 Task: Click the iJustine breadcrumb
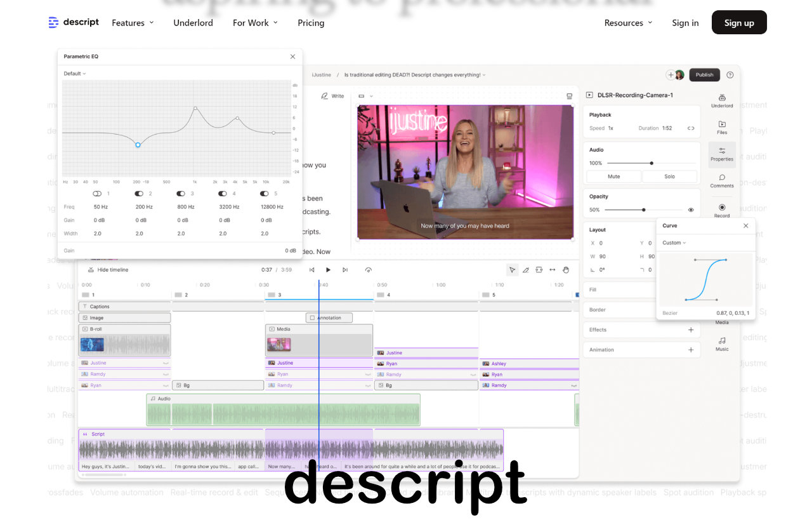click(x=321, y=75)
